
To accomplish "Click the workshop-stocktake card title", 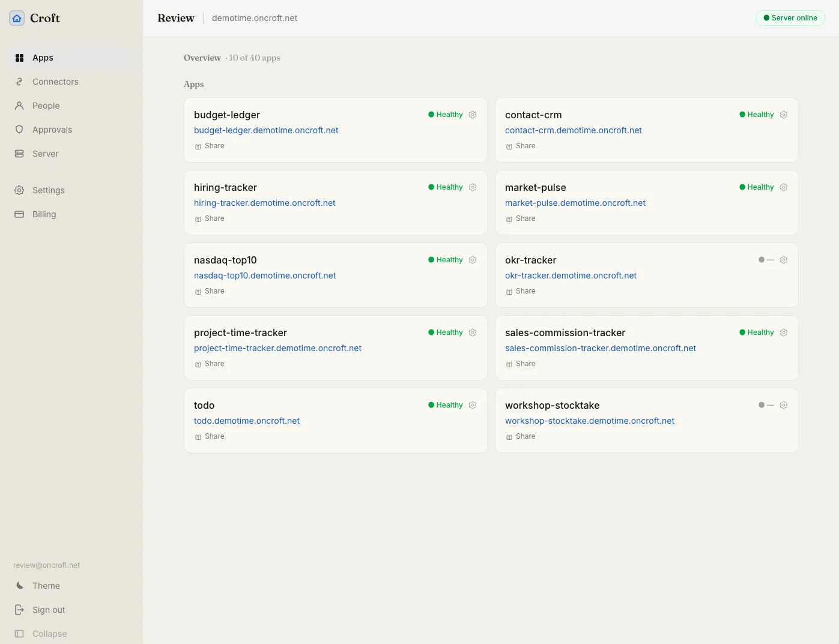I will pyautogui.click(x=553, y=405).
